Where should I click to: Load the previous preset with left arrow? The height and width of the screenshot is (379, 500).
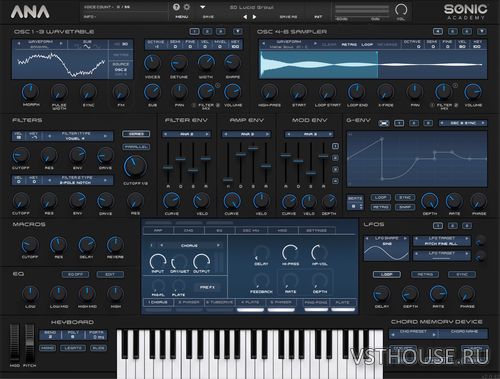[x=245, y=17]
